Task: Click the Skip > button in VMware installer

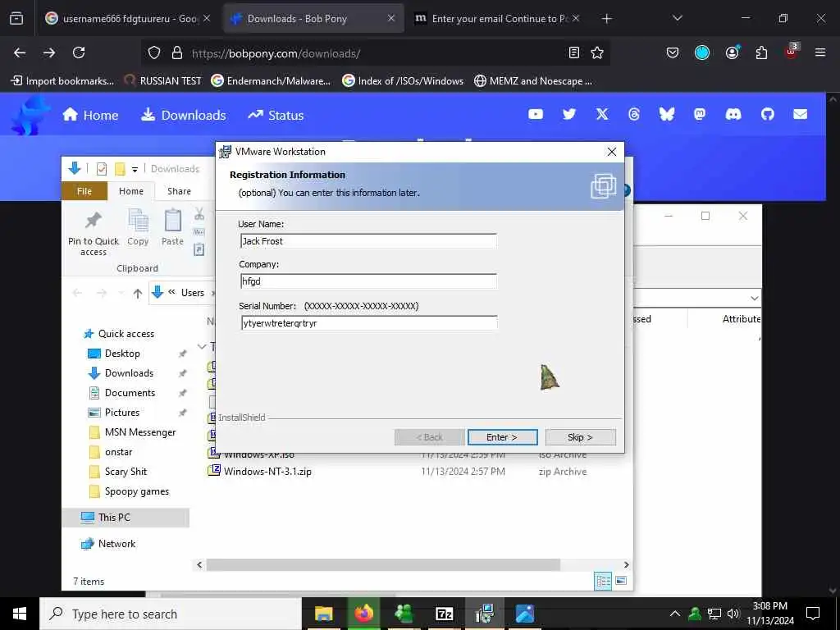Action: click(580, 437)
